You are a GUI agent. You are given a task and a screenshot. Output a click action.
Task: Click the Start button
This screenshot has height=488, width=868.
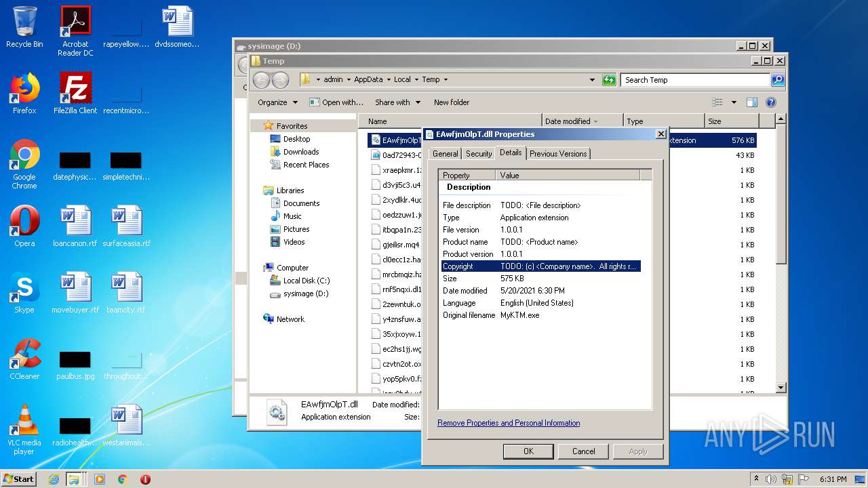coord(19,479)
